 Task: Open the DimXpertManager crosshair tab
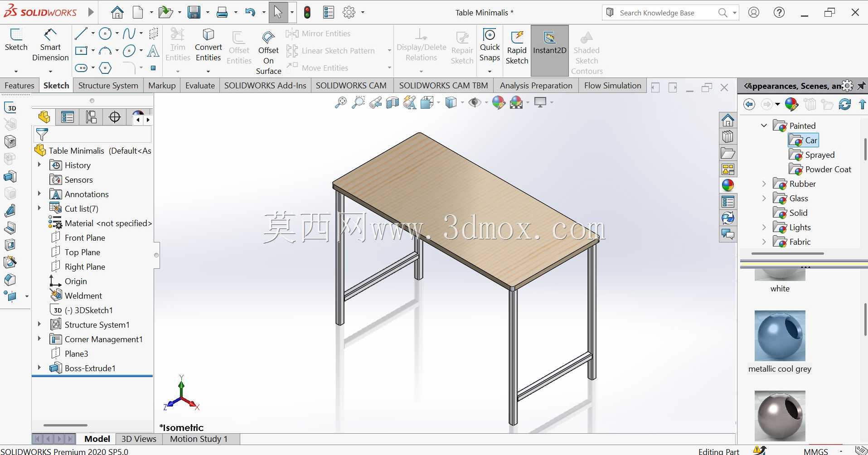[115, 117]
